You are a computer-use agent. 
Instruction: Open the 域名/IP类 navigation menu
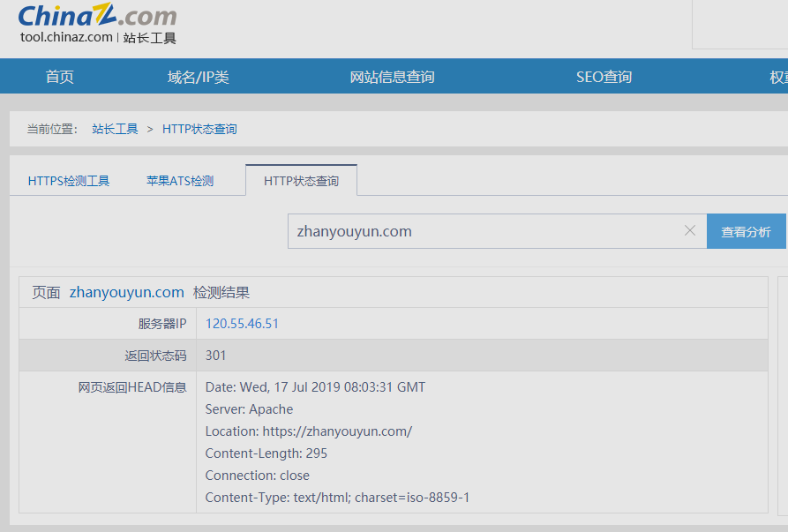(198, 77)
